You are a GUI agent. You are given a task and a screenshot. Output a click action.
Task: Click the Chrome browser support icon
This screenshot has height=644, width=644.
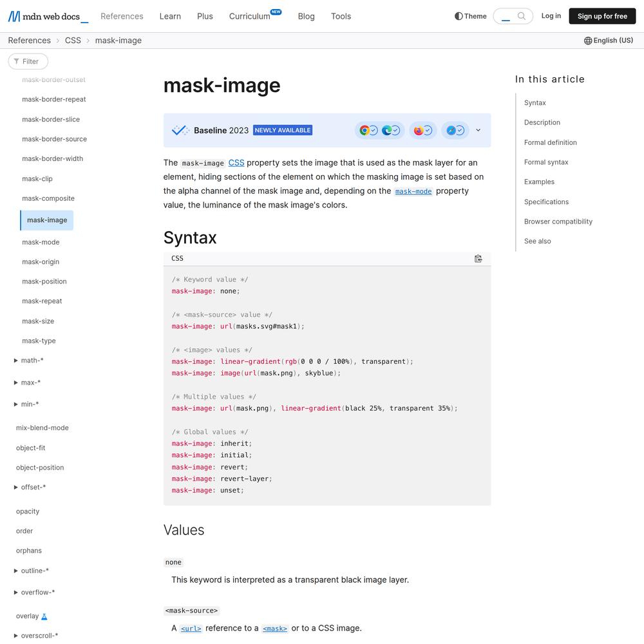point(365,130)
